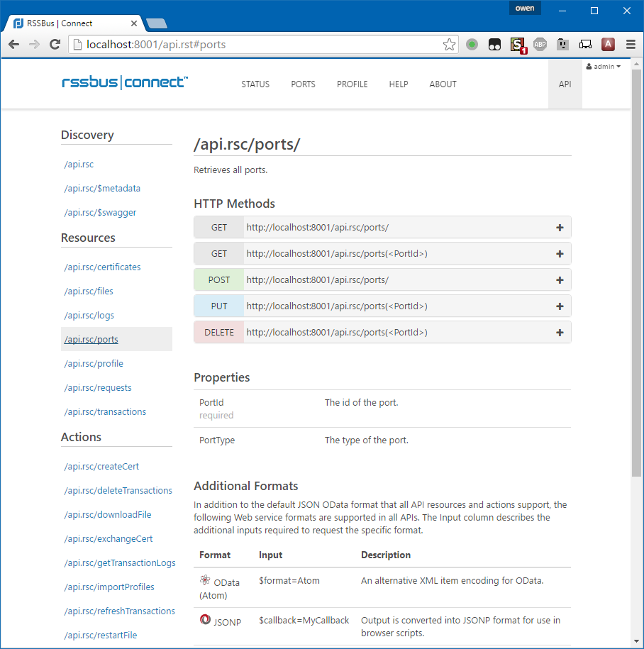
Task: Click the green circle extension icon
Action: 472,44
